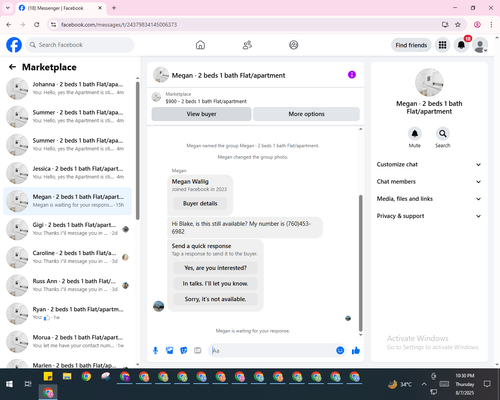The image size is (500, 400).
Task: Open the Windows notification center icon
Action: 487,384
